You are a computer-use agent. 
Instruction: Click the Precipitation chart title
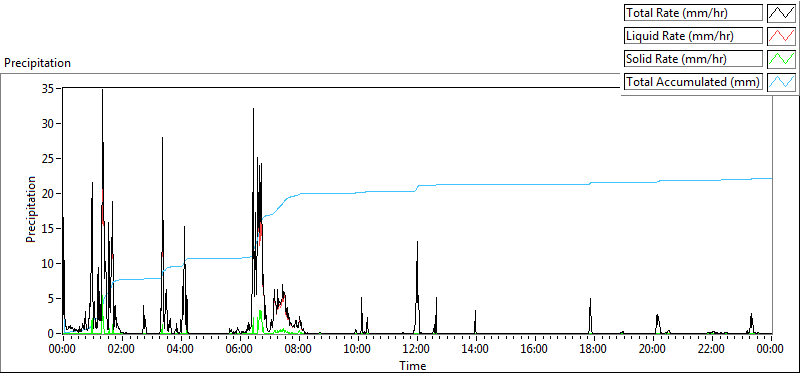tap(37, 63)
